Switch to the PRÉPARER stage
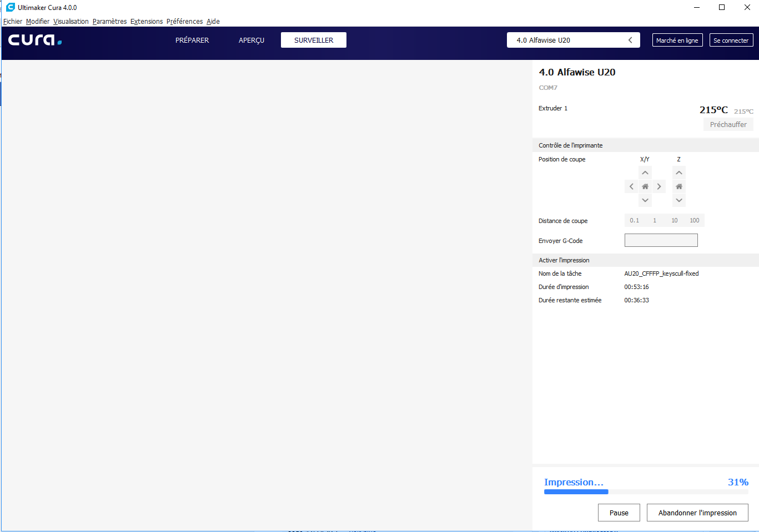759x532 pixels. coord(192,40)
